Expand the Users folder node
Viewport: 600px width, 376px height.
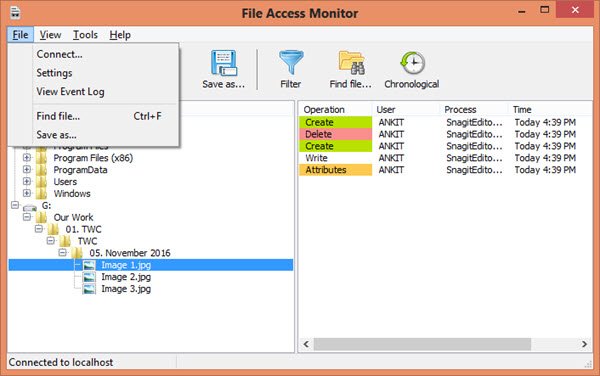click(26, 181)
